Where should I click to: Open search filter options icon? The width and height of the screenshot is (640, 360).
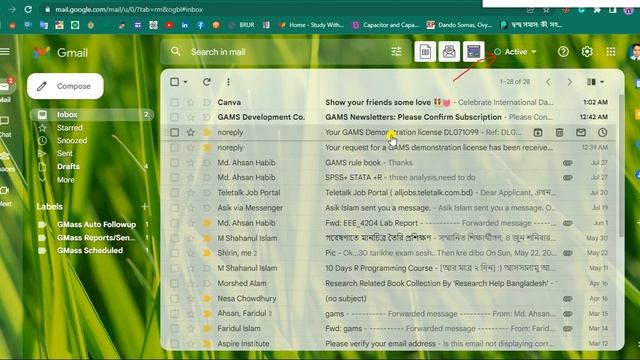coord(396,51)
